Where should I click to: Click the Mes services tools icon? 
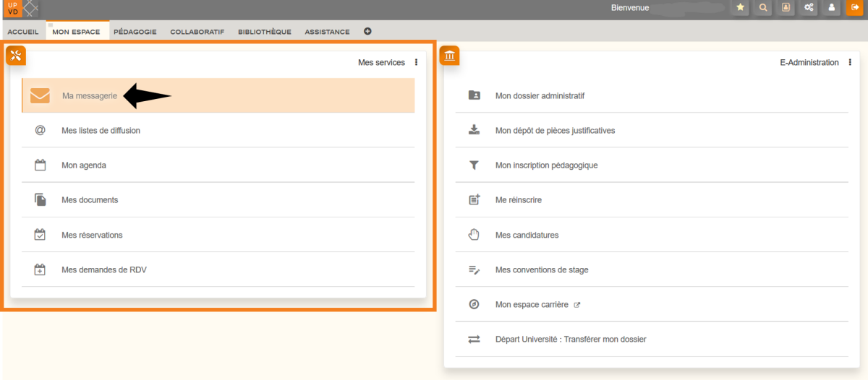point(16,56)
